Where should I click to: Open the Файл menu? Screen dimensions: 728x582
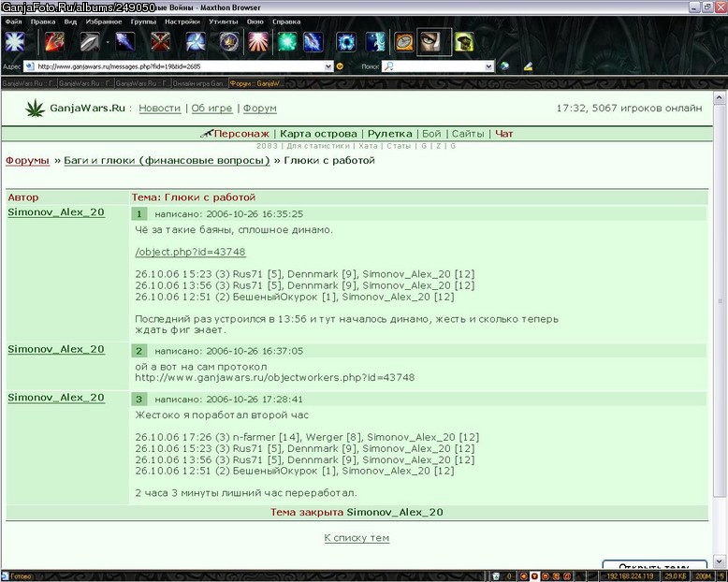(13, 22)
